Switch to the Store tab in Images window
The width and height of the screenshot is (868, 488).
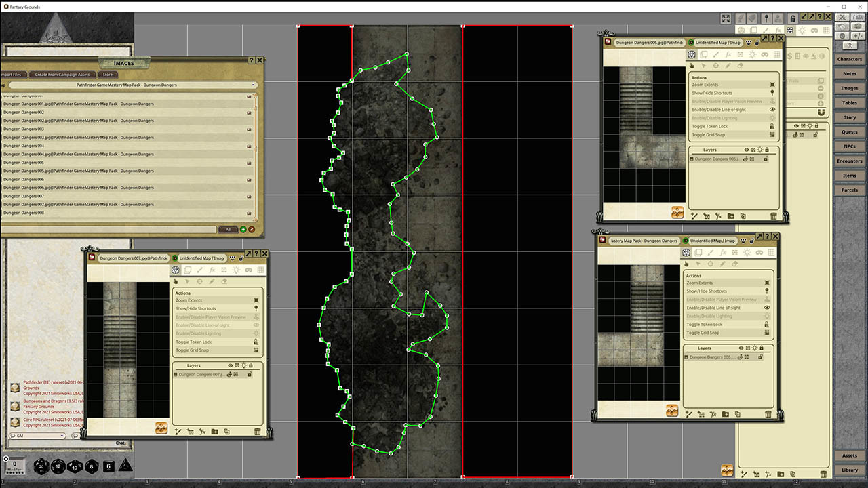[107, 75]
